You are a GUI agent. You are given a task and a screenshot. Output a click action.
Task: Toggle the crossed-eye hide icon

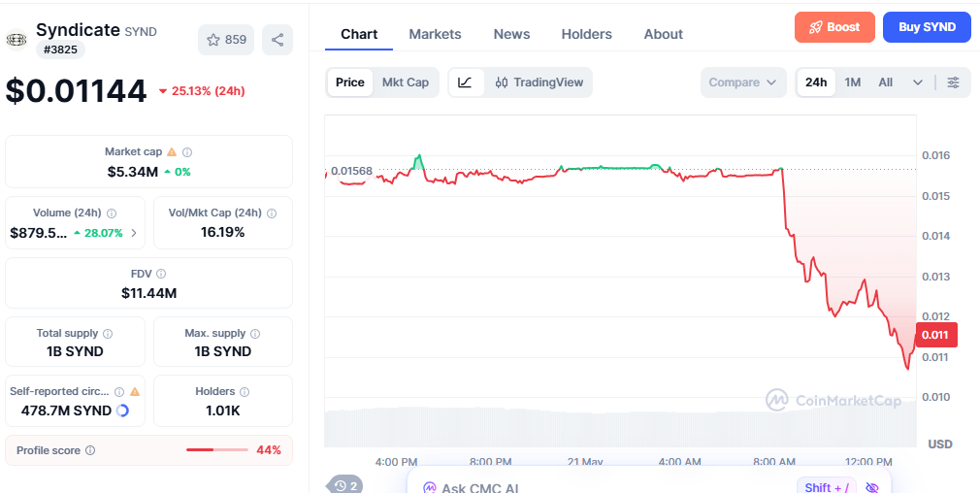tap(872, 487)
